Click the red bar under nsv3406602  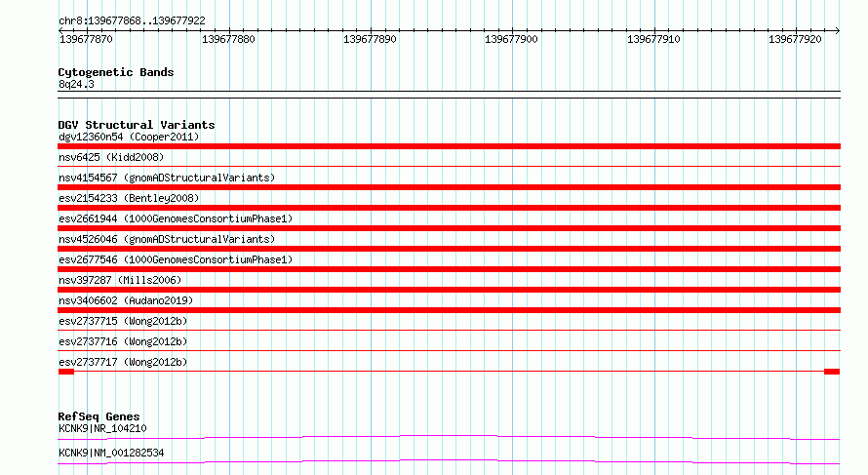449,310
